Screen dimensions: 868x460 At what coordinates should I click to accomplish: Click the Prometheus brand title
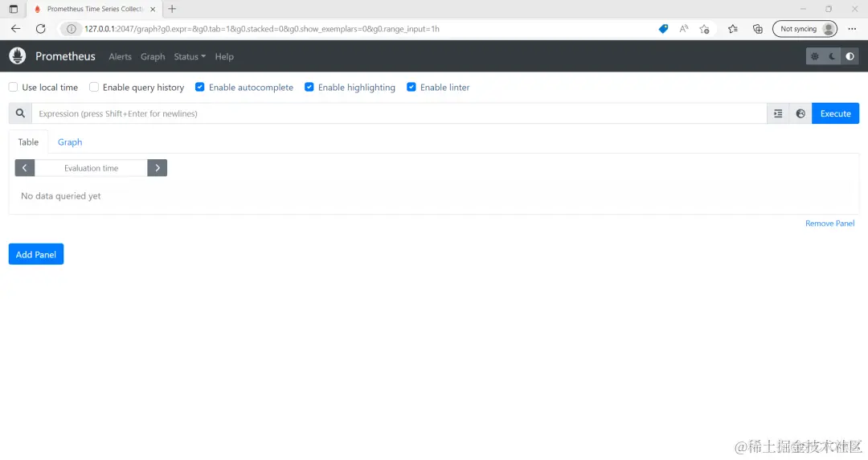click(65, 56)
